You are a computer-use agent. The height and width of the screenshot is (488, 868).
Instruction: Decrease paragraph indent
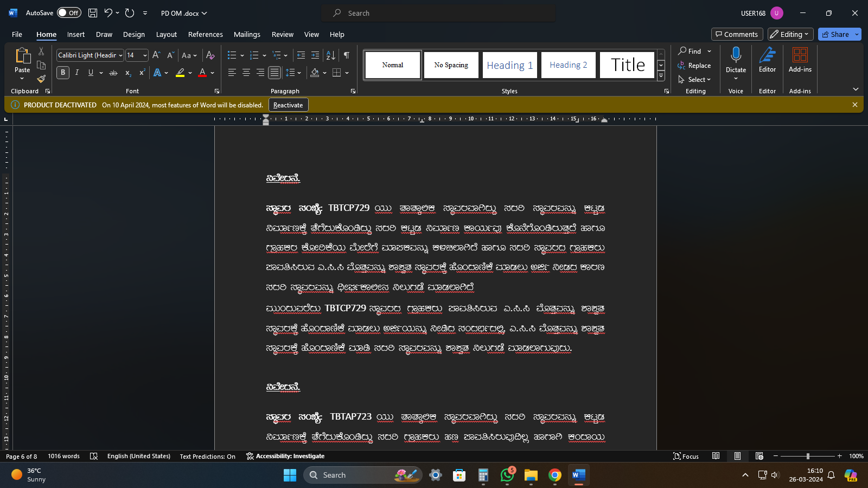[x=301, y=55]
